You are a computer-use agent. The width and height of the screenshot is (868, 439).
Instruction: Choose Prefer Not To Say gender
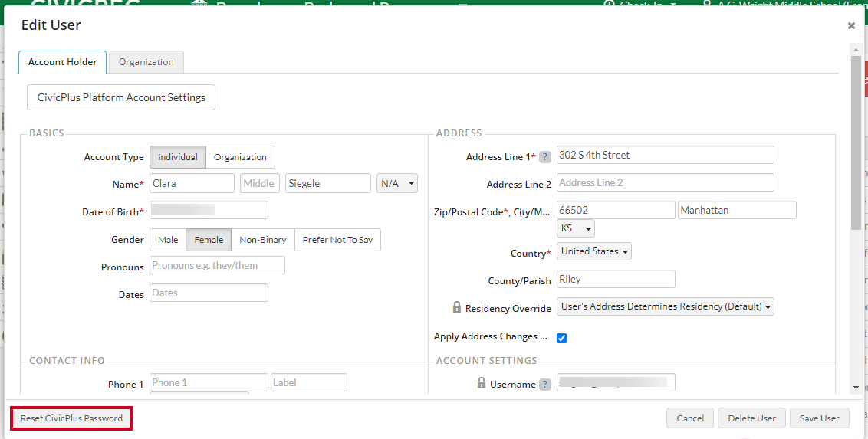(337, 240)
